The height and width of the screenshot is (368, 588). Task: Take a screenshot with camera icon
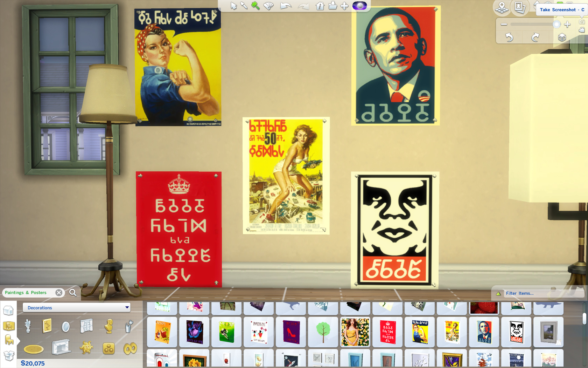point(582,22)
